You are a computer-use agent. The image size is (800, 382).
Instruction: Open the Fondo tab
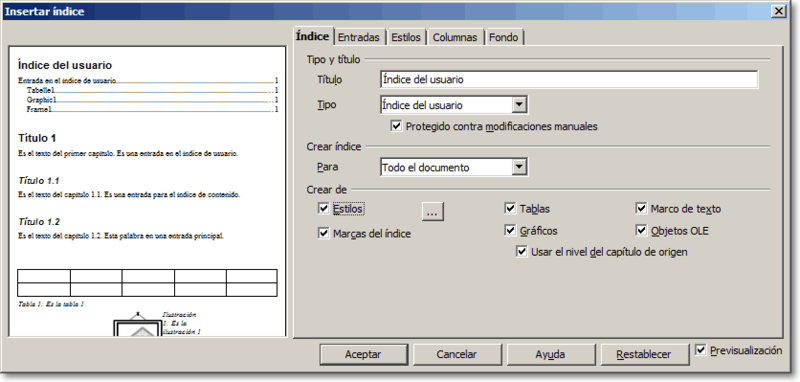504,37
